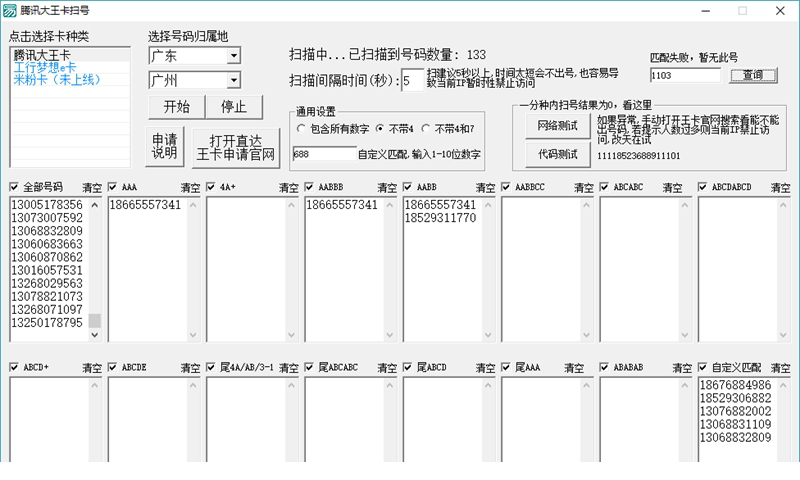Select 13268029563 in 全部号码 list

47,284
